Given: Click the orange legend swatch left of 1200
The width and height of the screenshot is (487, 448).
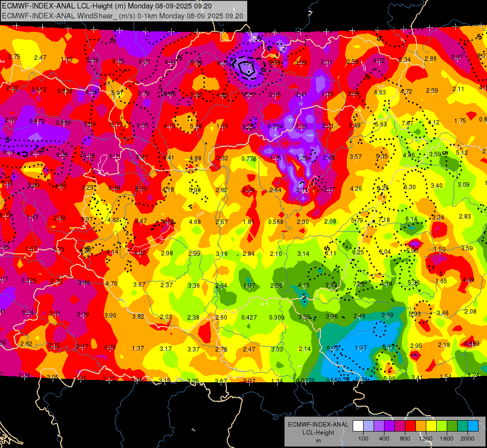Looking at the screenshot, I should (x=421, y=426).
